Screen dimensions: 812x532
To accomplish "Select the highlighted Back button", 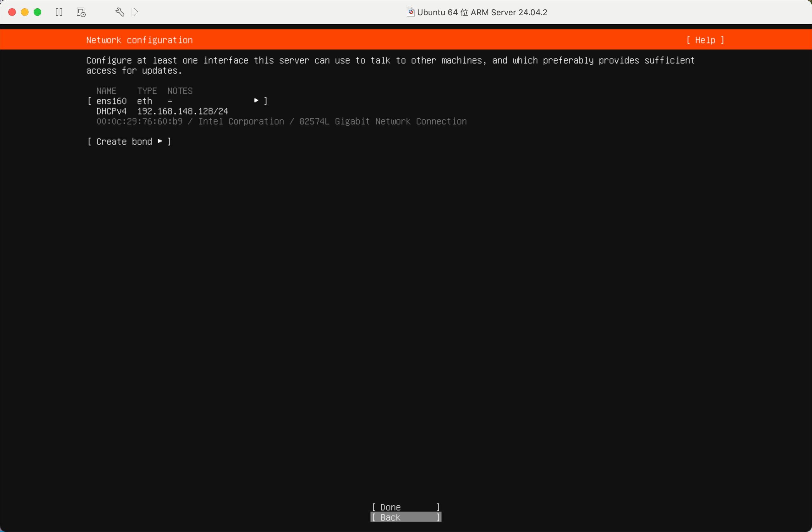I will (x=406, y=517).
